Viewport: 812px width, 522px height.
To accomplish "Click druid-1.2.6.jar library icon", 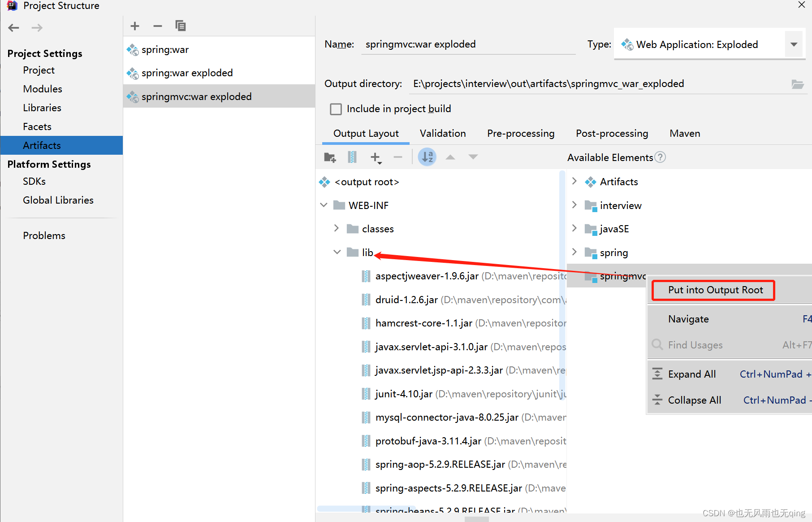I will 366,300.
